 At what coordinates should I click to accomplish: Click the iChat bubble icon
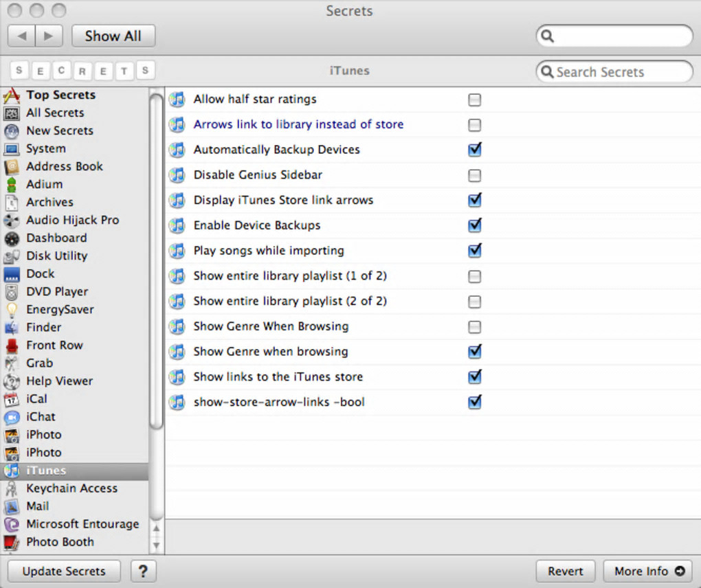[12, 417]
